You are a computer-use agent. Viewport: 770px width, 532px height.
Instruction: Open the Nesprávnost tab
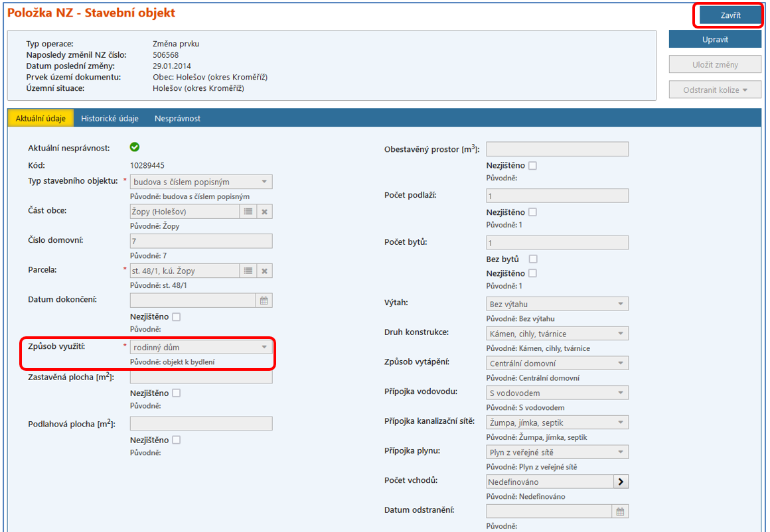177,119
